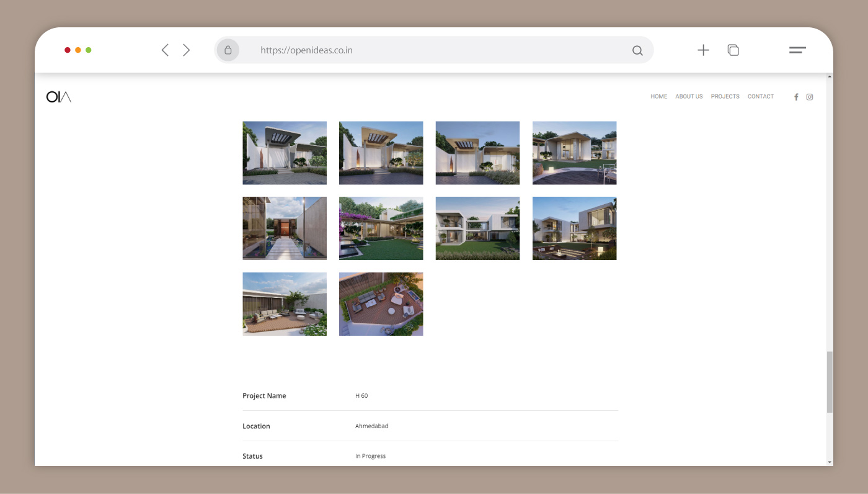868x494 pixels.
Task: Open the Facebook icon link
Action: (x=796, y=97)
